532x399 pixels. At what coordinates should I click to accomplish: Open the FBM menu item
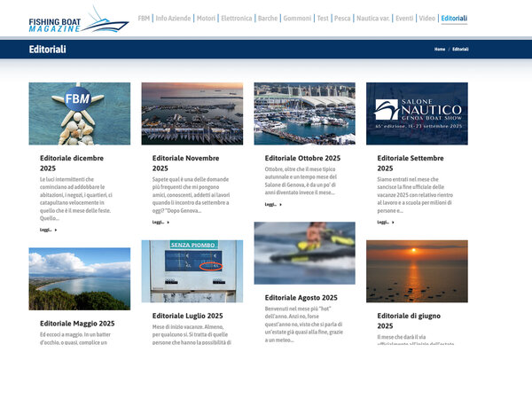(x=143, y=18)
